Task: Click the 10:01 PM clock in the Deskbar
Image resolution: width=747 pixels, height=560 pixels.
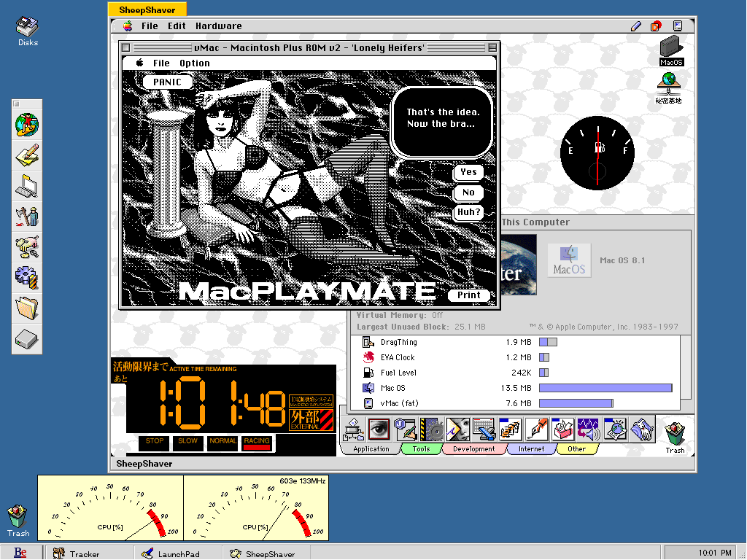Action: pyautogui.click(x=715, y=553)
